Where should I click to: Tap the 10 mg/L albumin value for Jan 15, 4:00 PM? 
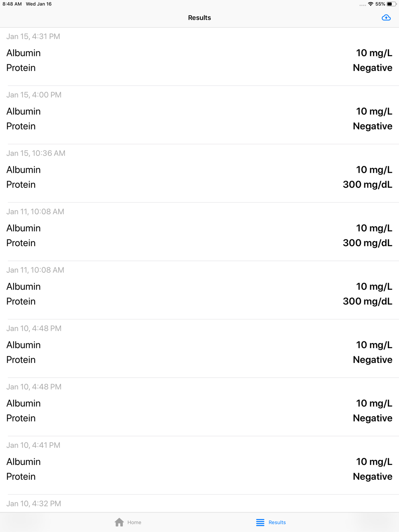click(x=374, y=111)
